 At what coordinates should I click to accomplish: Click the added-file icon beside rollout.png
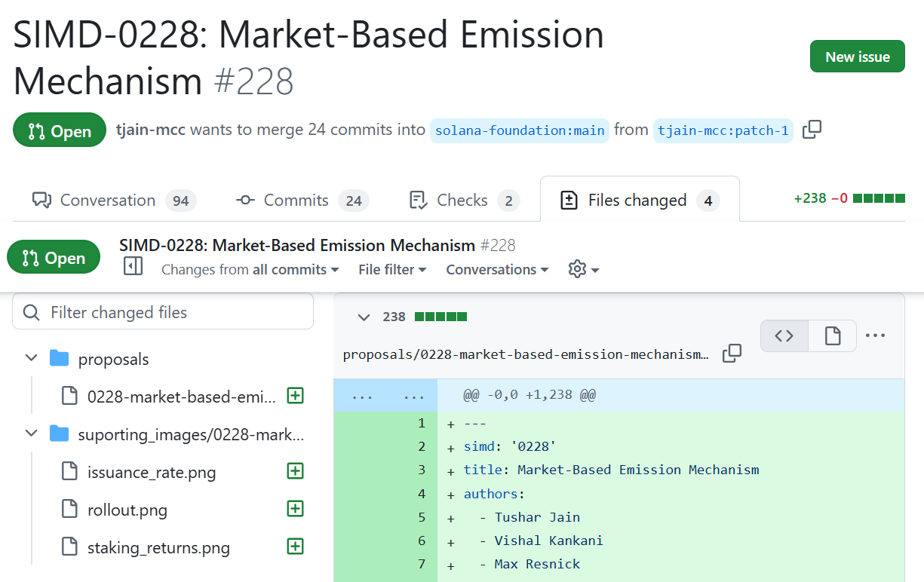coord(295,509)
